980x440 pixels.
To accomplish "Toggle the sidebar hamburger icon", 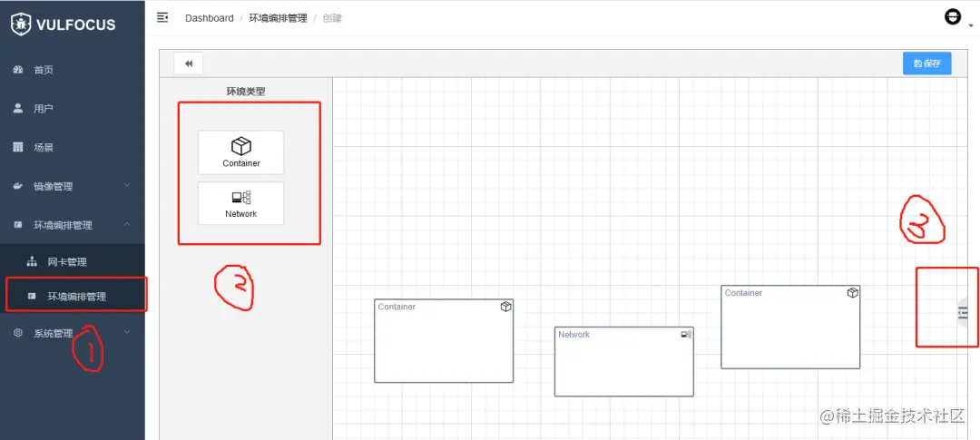I will click(x=162, y=17).
